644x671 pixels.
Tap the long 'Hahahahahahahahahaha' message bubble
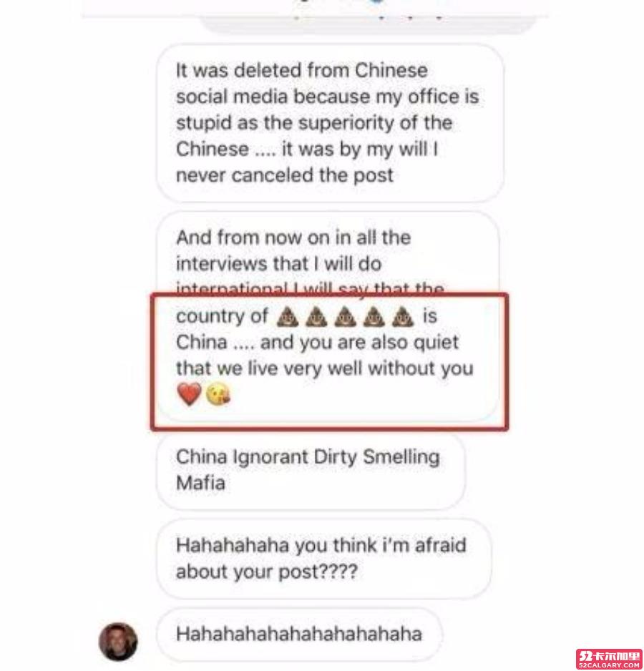pos(299,635)
